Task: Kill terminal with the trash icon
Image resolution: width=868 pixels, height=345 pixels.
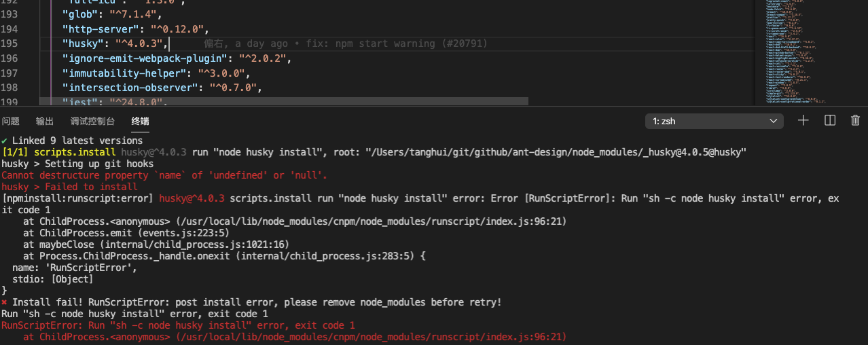Action: pos(855,120)
